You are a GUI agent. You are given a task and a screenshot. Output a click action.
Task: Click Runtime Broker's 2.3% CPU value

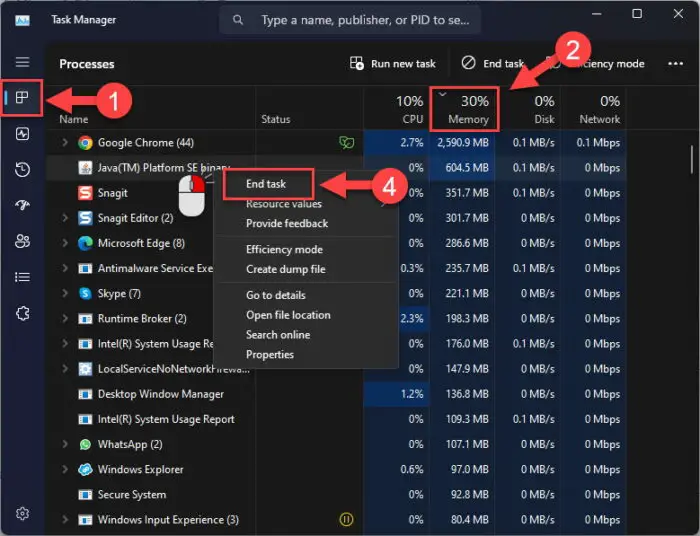[412, 319]
